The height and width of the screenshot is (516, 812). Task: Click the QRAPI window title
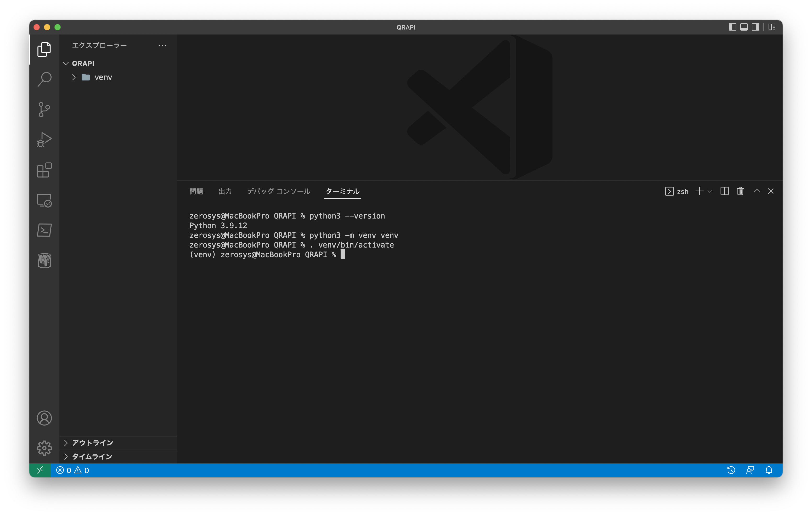(406, 27)
